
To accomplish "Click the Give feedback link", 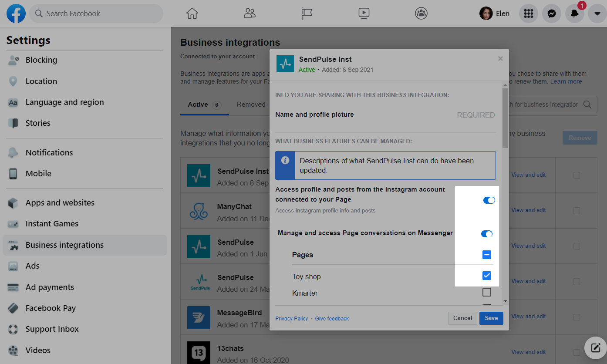I will pyautogui.click(x=332, y=319).
